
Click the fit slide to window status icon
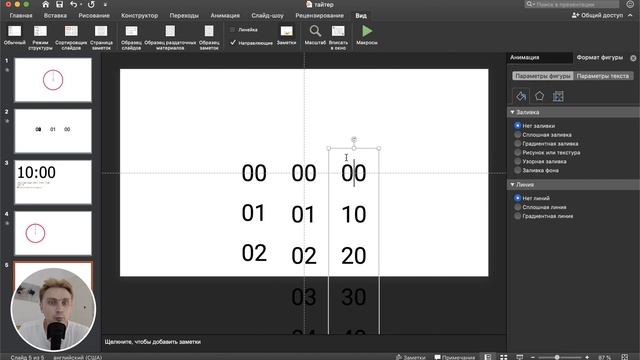pyautogui.click(x=625, y=357)
